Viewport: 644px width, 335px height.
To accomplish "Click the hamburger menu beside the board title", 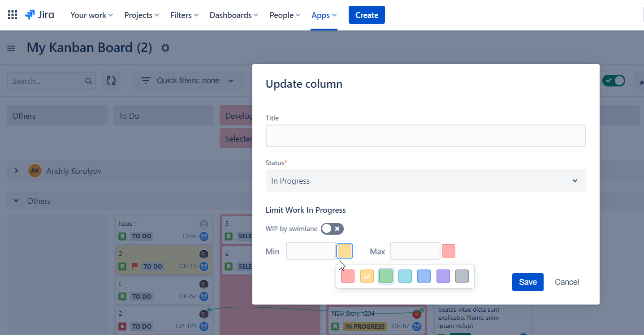I will [x=11, y=48].
